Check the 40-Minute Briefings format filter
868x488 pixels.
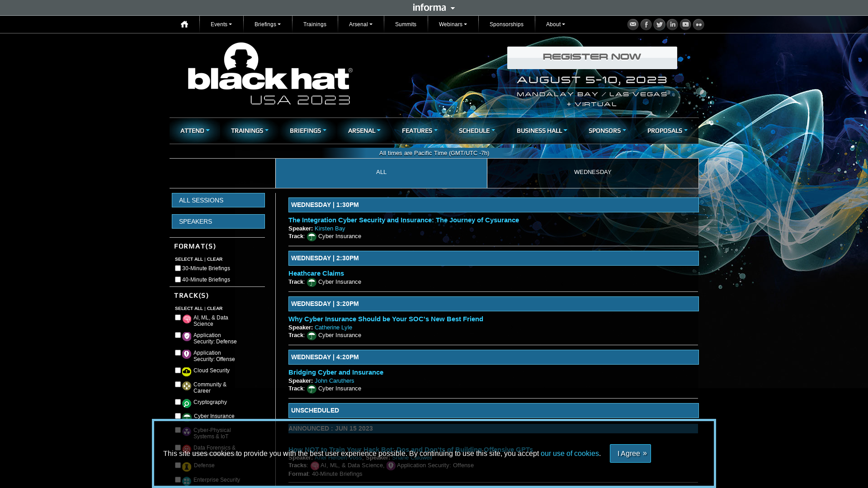[x=178, y=280]
